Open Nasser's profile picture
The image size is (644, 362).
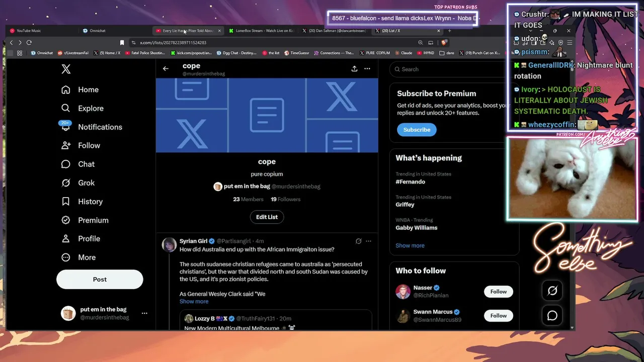(403, 292)
